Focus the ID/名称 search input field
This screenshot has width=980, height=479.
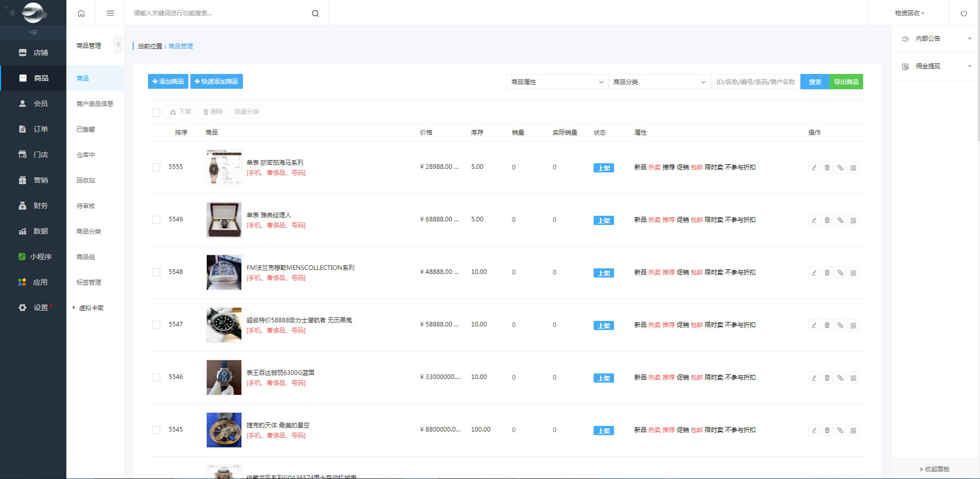click(x=755, y=82)
